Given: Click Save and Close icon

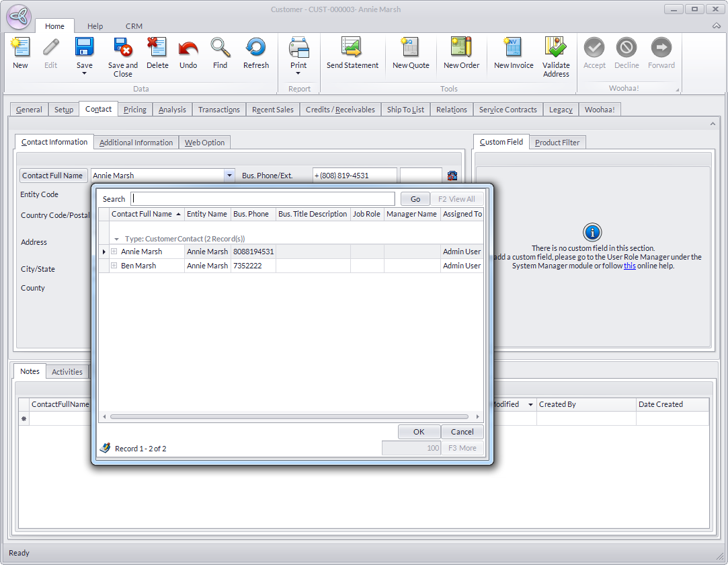Looking at the screenshot, I should pyautogui.click(x=122, y=48).
